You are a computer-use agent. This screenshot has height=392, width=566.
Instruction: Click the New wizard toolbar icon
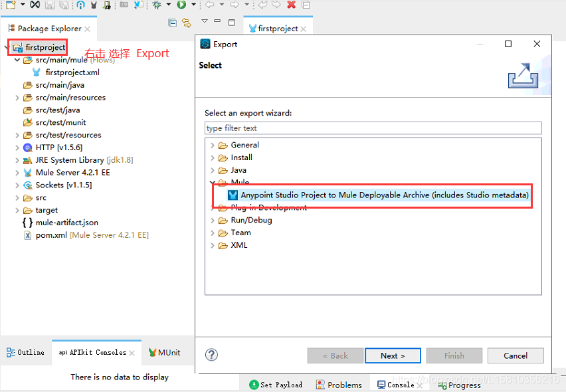(11, 5)
